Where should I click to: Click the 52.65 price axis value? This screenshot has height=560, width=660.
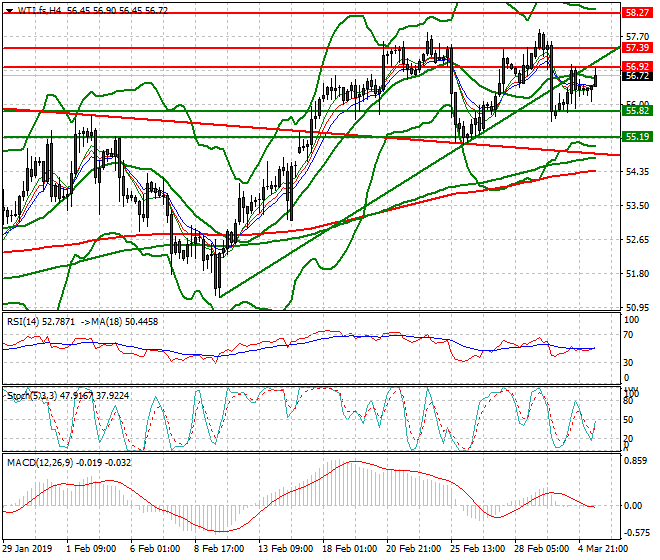637,240
